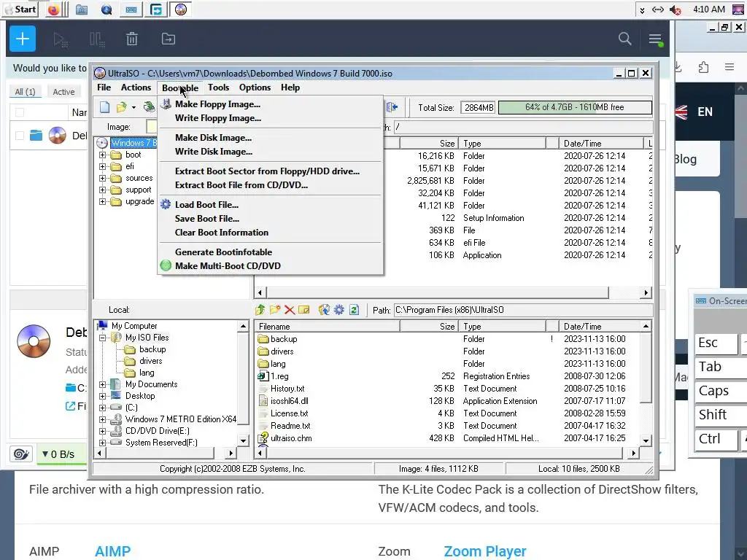Select the drivers folder in My ISO Files tree
Image resolution: width=747 pixels, height=560 pixels.
click(151, 361)
